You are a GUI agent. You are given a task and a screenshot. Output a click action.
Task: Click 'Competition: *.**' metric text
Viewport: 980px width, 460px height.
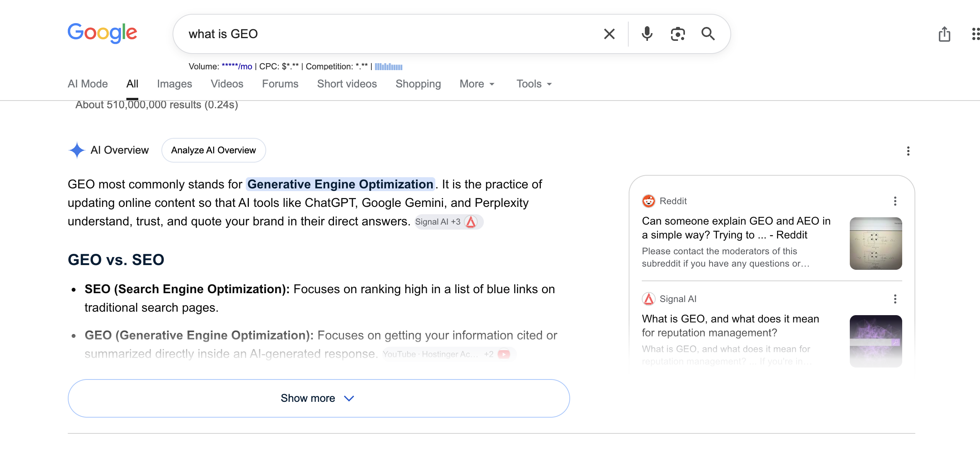click(337, 67)
